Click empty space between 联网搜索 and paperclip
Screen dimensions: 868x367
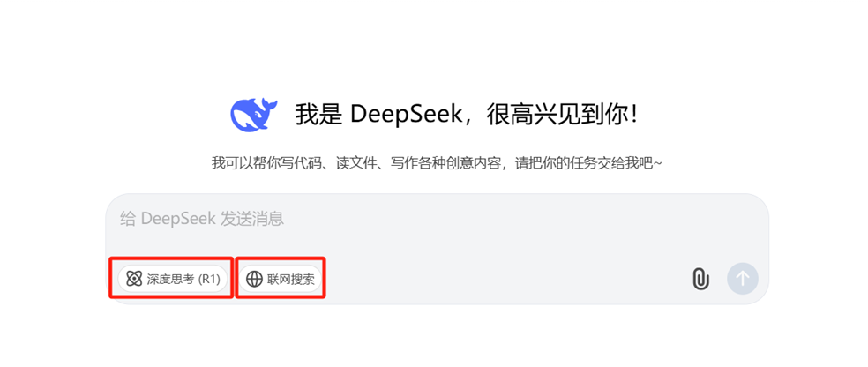pos(506,279)
